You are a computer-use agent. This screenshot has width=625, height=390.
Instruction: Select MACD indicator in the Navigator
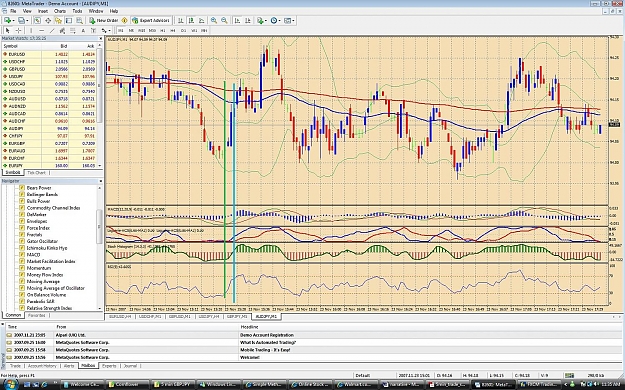pos(33,254)
